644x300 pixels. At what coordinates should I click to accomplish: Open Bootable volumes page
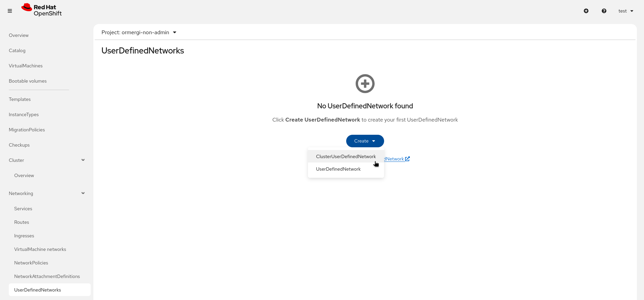(28, 81)
